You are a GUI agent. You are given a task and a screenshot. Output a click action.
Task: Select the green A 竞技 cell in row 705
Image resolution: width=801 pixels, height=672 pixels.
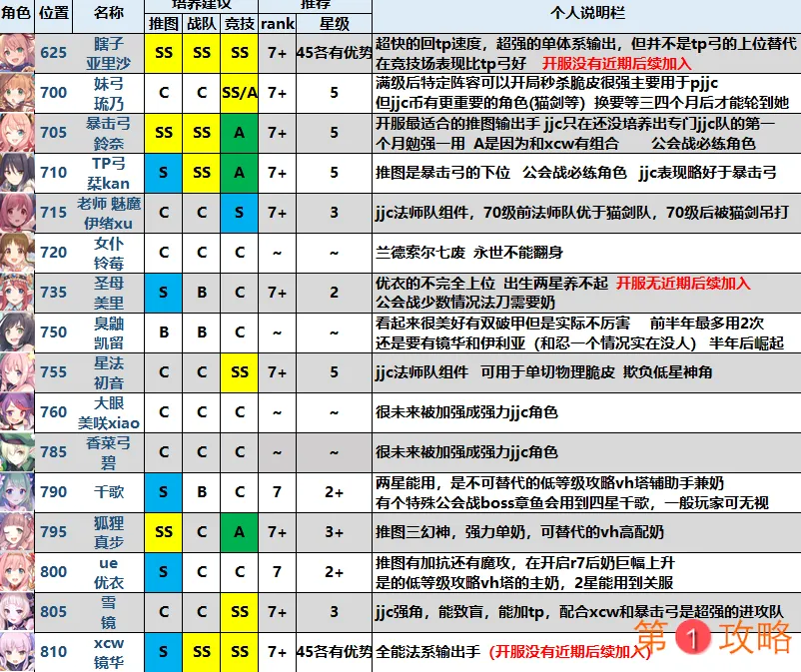tap(240, 133)
